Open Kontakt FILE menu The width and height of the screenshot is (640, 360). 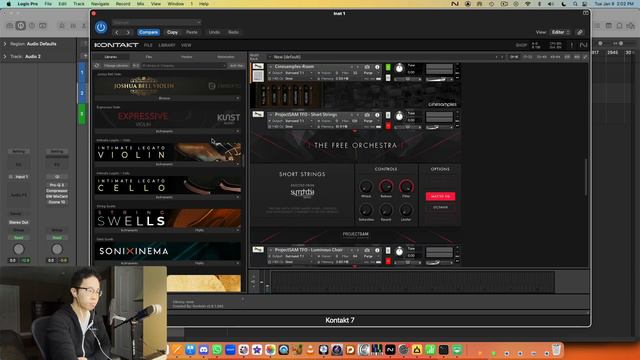[148, 45]
